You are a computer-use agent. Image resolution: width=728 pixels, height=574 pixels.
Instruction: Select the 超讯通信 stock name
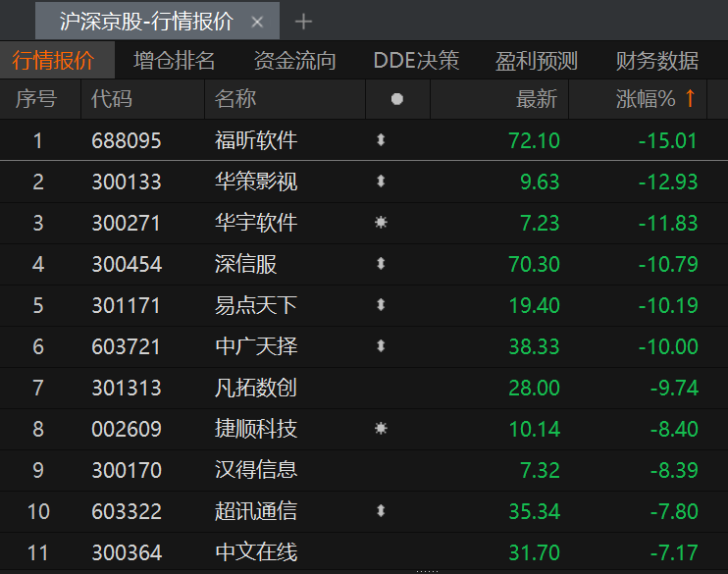coord(256,511)
